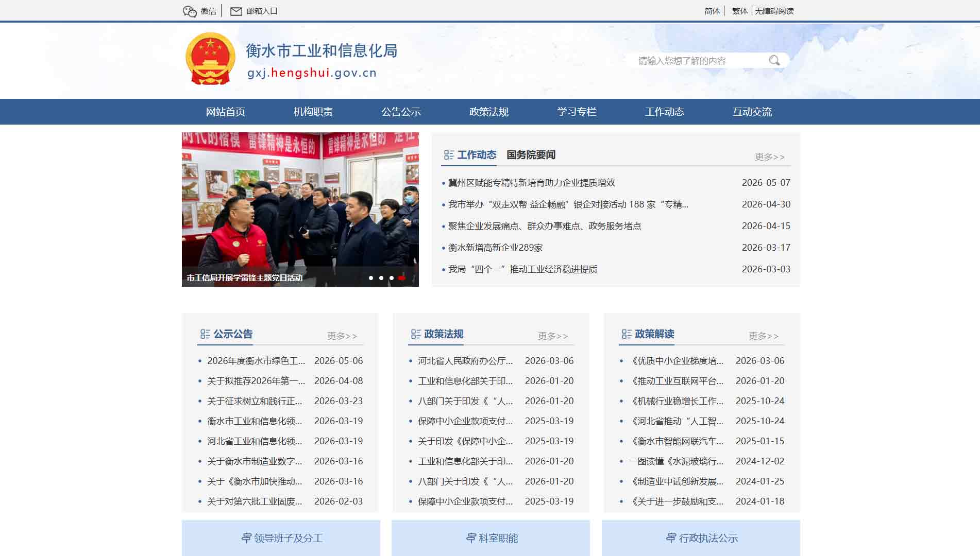Open 工作动态 in the blue navigation bar
This screenshot has width=980, height=556.
pos(665,112)
